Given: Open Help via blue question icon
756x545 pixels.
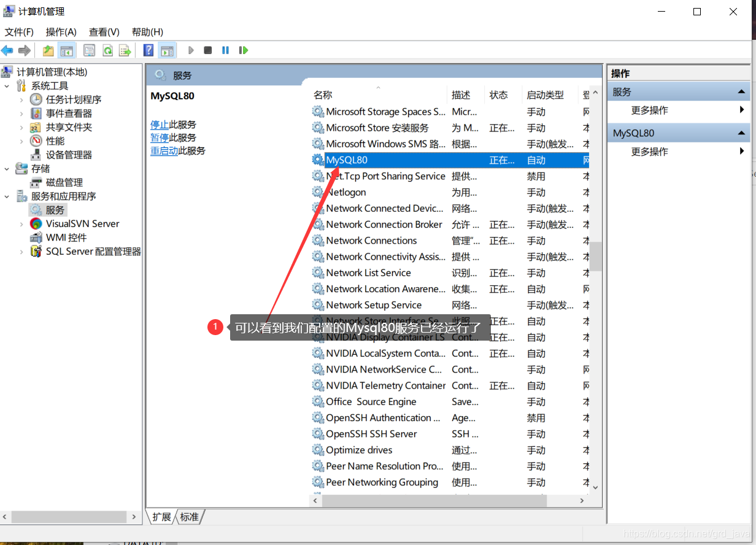Looking at the screenshot, I should (x=148, y=50).
